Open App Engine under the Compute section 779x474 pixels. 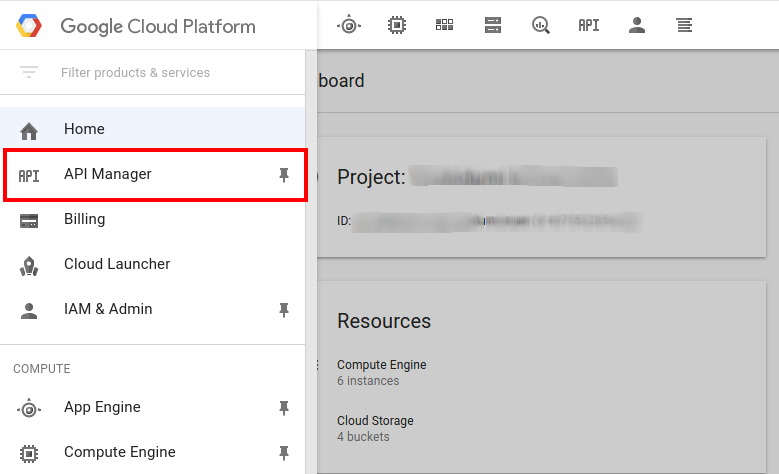coord(153,407)
